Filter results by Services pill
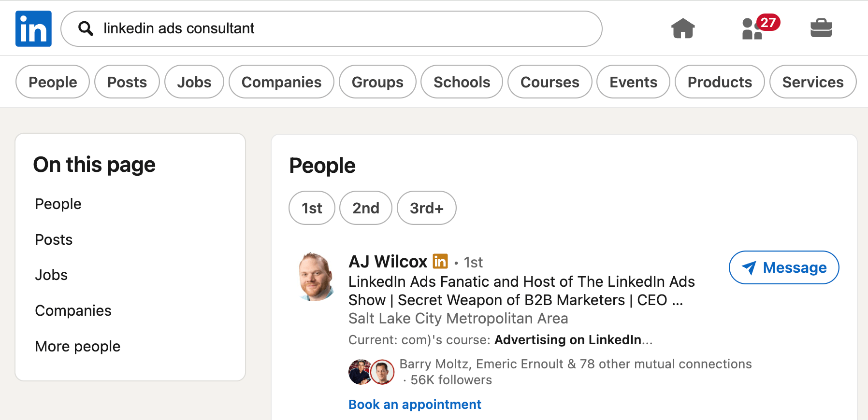 (813, 82)
